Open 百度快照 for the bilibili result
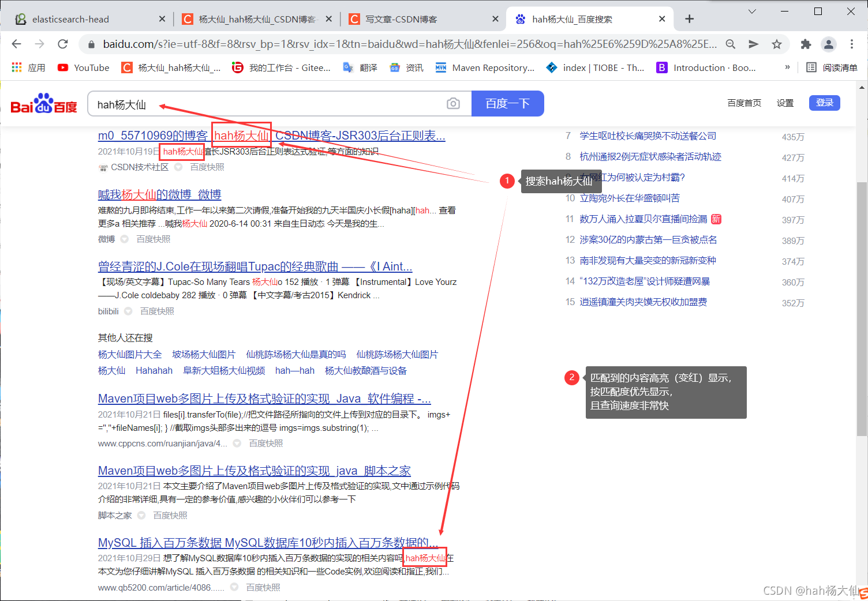Image resolution: width=868 pixels, height=601 pixels. pos(157,311)
